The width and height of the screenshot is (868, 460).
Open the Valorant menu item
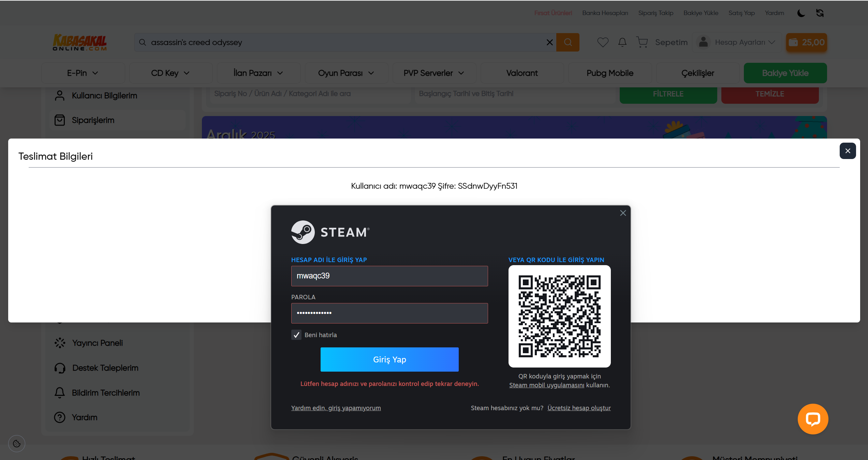(522, 73)
